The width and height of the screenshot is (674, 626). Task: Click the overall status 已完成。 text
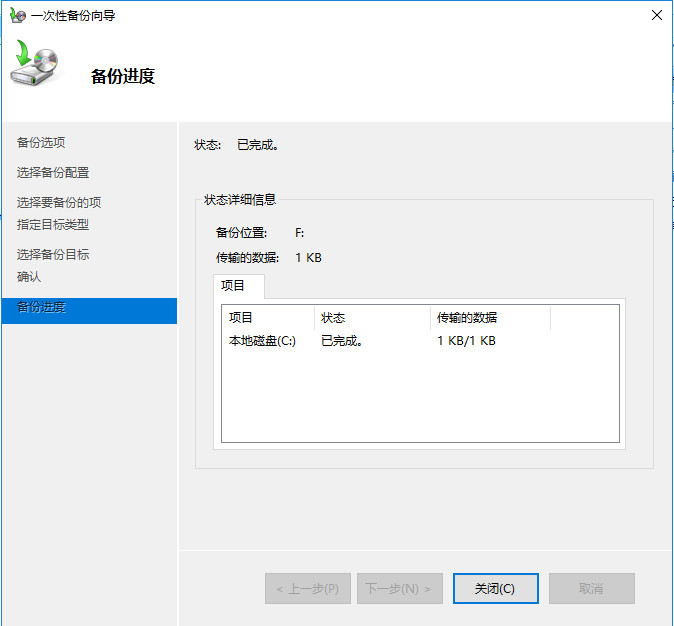(x=257, y=145)
